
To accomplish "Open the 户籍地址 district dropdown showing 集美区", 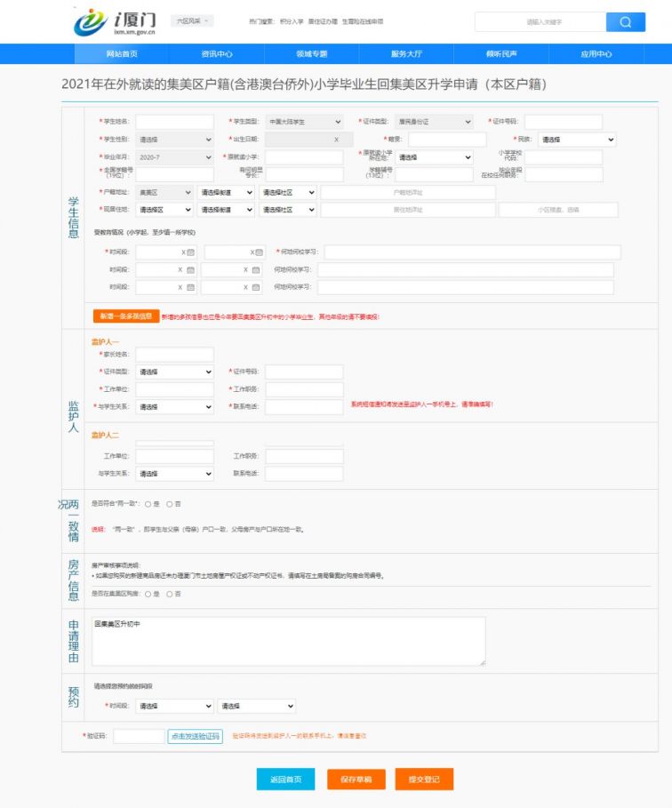I will tap(164, 193).
